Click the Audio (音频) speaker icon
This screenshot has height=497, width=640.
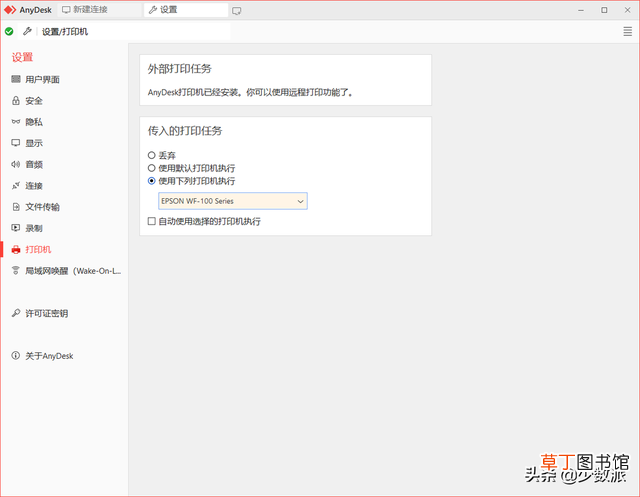tap(16, 164)
